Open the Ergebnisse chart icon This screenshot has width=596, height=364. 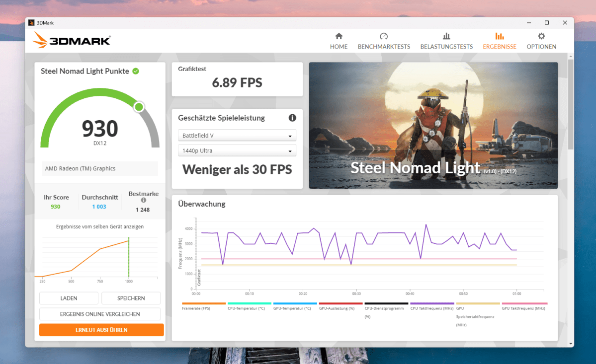click(500, 36)
